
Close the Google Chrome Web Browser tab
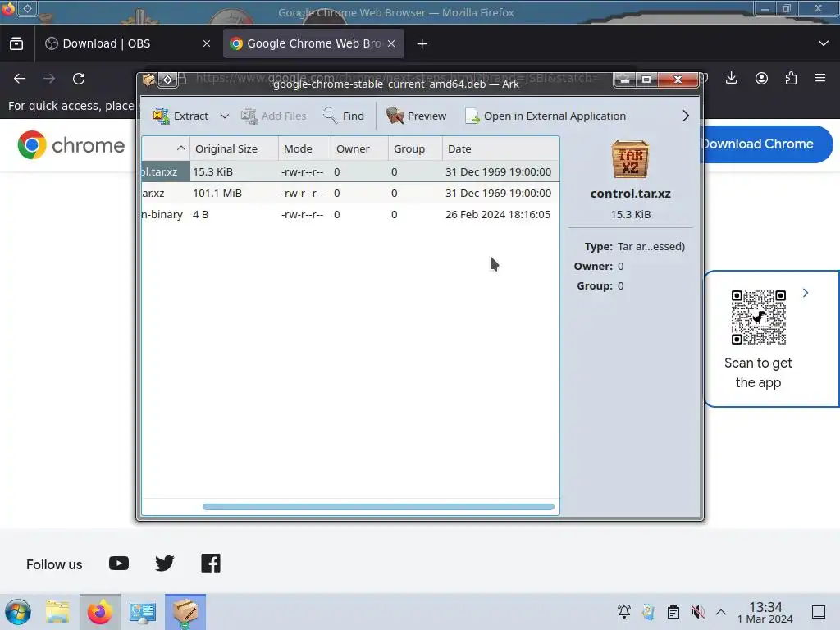[x=391, y=44]
